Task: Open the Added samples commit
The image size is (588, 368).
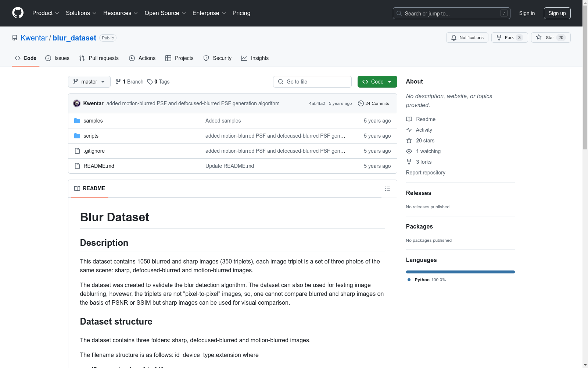Action: [x=223, y=121]
